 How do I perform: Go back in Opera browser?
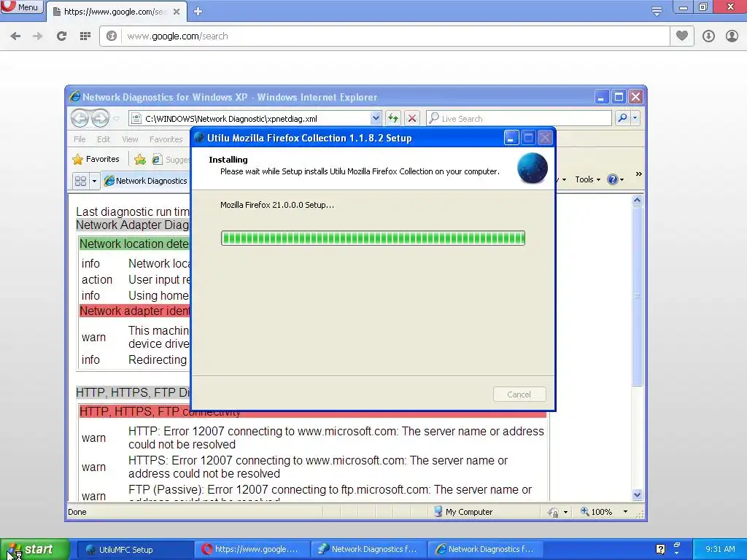pyautogui.click(x=15, y=36)
